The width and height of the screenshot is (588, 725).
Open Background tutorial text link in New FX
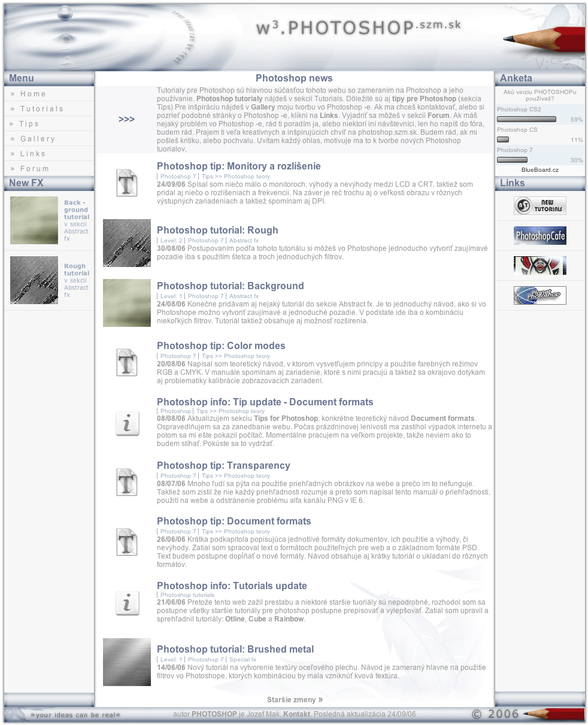[x=77, y=210]
